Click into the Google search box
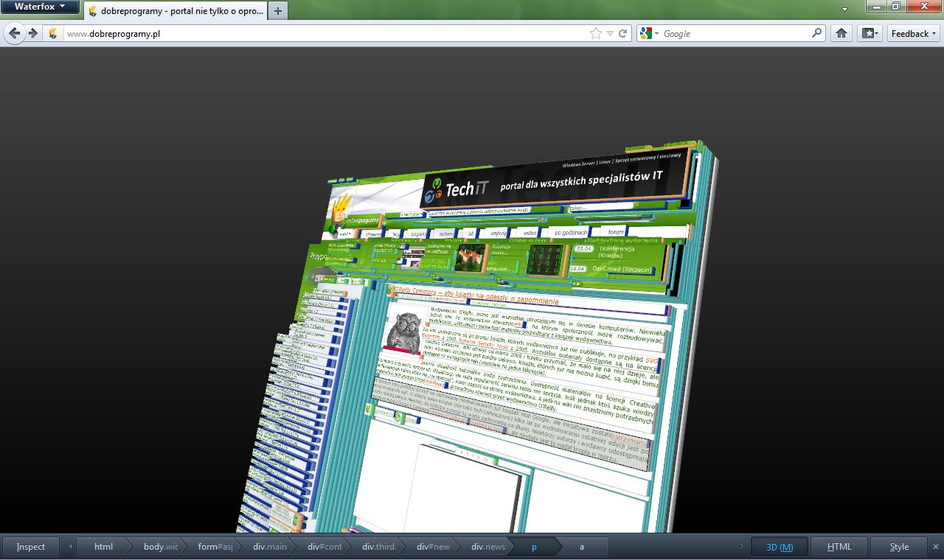944x560 pixels. click(735, 34)
